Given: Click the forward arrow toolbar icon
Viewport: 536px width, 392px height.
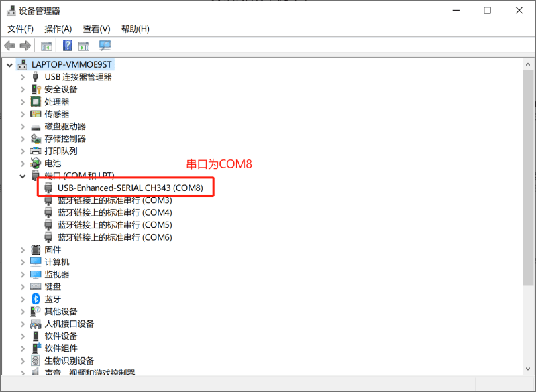Looking at the screenshot, I should [x=25, y=46].
